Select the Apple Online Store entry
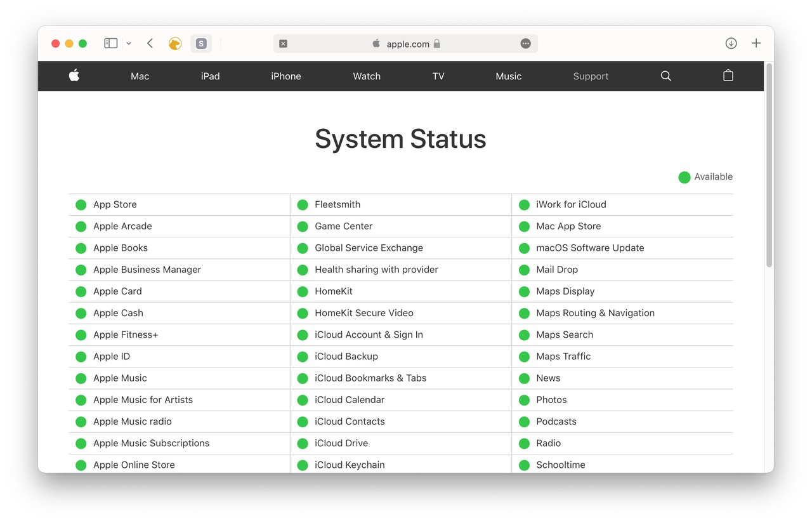Image resolution: width=812 pixels, height=523 pixels. 134,465
